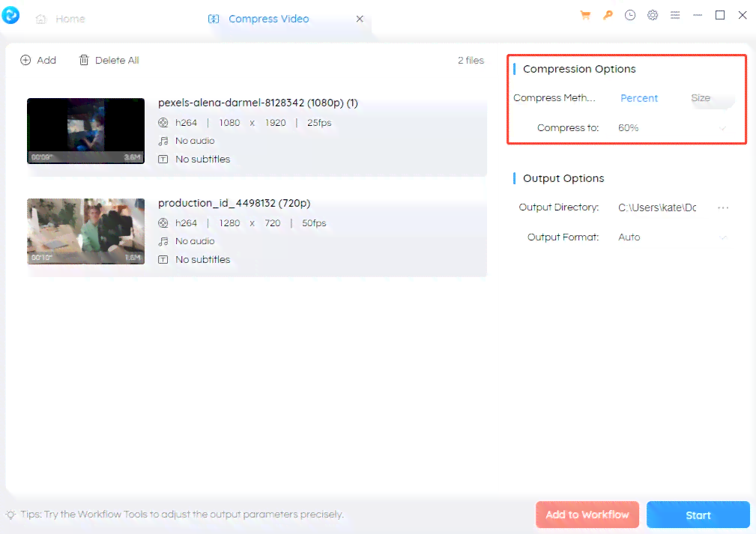The height and width of the screenshot is (534, 756).
Task: Click the Compress Video tab icon
Action: point(214,19)
